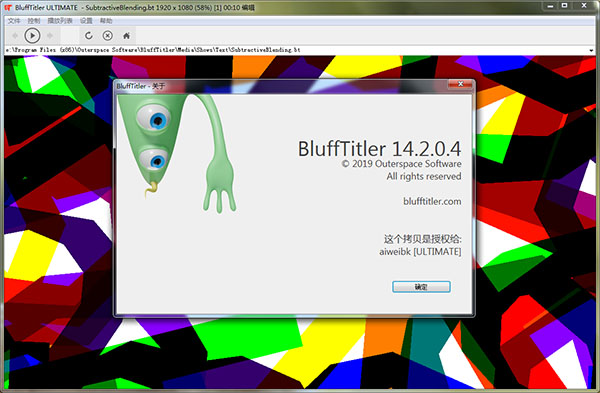Viewport: 600px width, 393px height.
Task: Click the aiweibk [ULTIMATE] license text
Action: [x=420, y=252]
